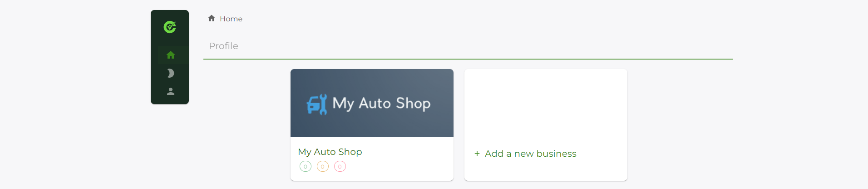
Task: Click the green underline below Profile tab
Action: (468, 59)
